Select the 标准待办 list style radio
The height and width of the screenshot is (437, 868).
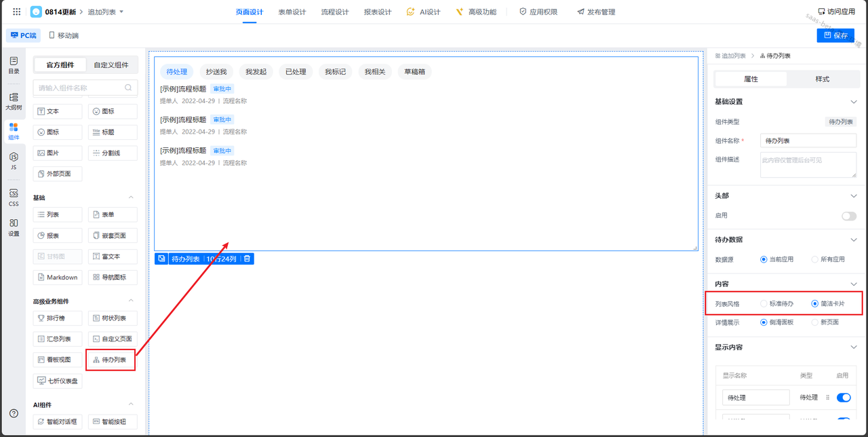pyautogui.click(x=765, y=303)
